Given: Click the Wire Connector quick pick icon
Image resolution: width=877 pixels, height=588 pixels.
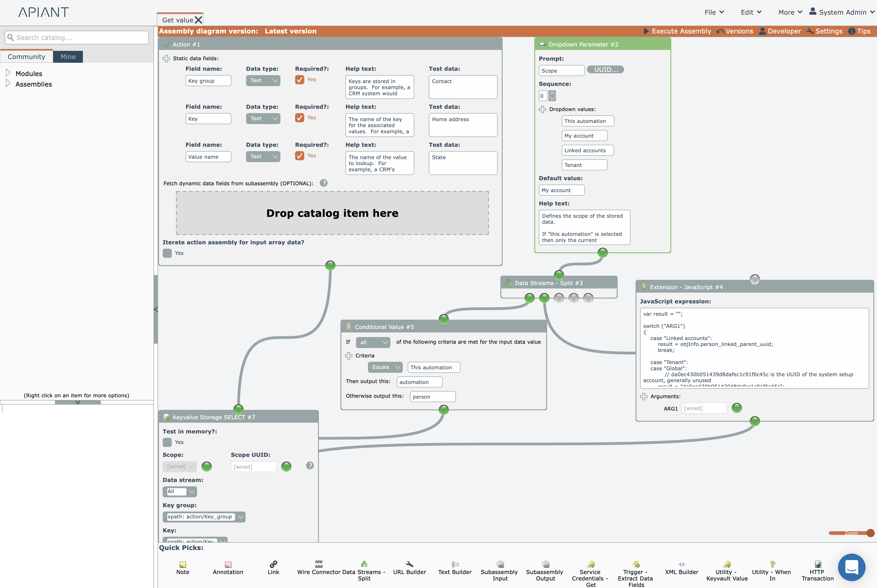Looking at the screenshot, I should (x=318, y=564).
